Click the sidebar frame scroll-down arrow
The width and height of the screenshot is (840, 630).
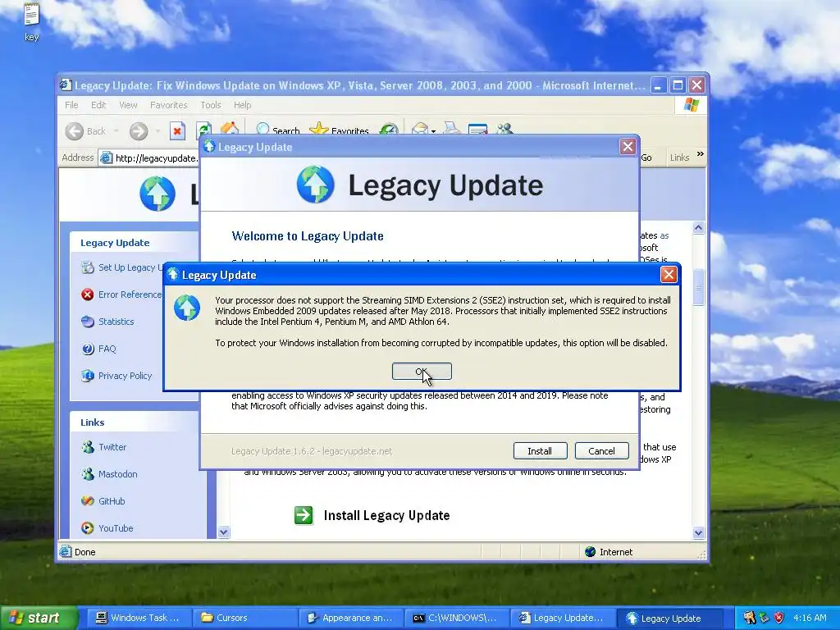[x=224, y=532]
